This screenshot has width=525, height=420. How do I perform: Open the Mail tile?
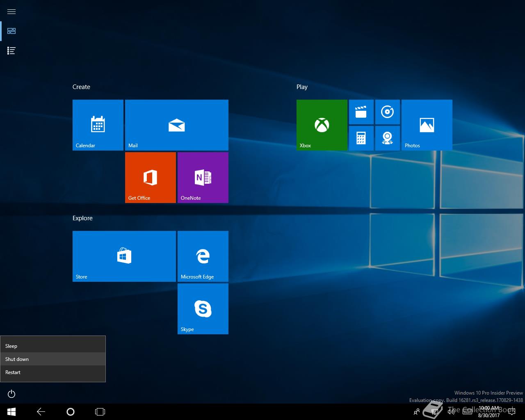coord(176,125)
